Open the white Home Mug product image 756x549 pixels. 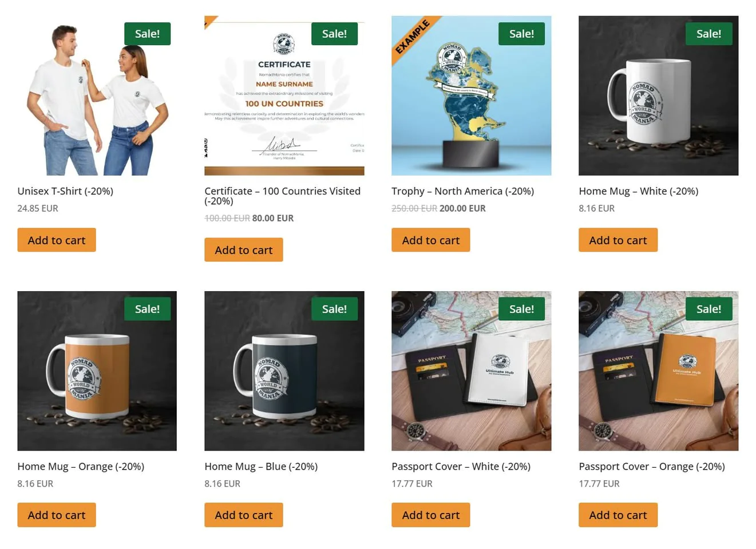(659, 96)
